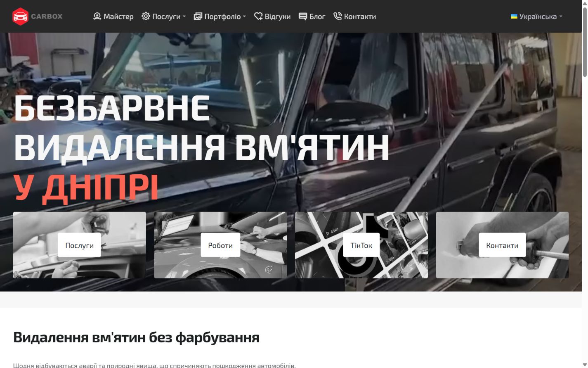This screenshot has height=368, width=588.
Task: Open the Майстер menu item
Action: coord(113,17)
